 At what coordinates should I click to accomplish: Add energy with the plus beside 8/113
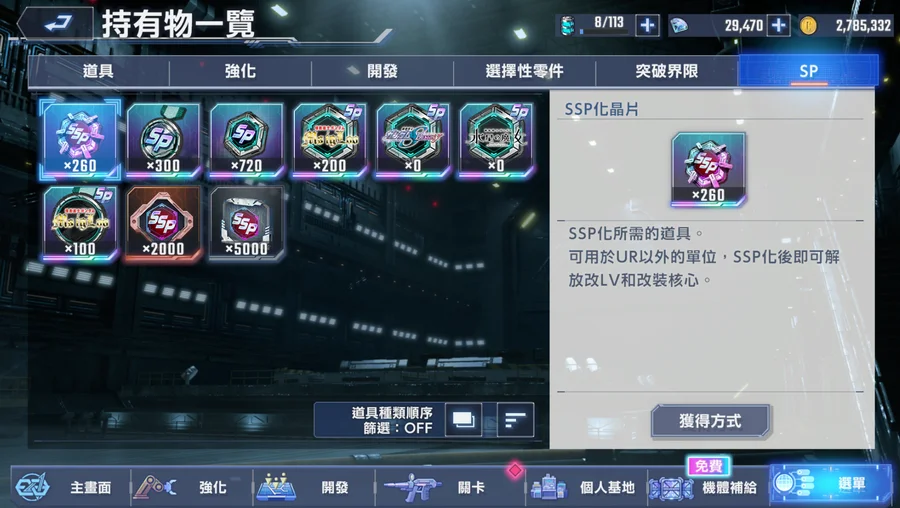point(647,25)
